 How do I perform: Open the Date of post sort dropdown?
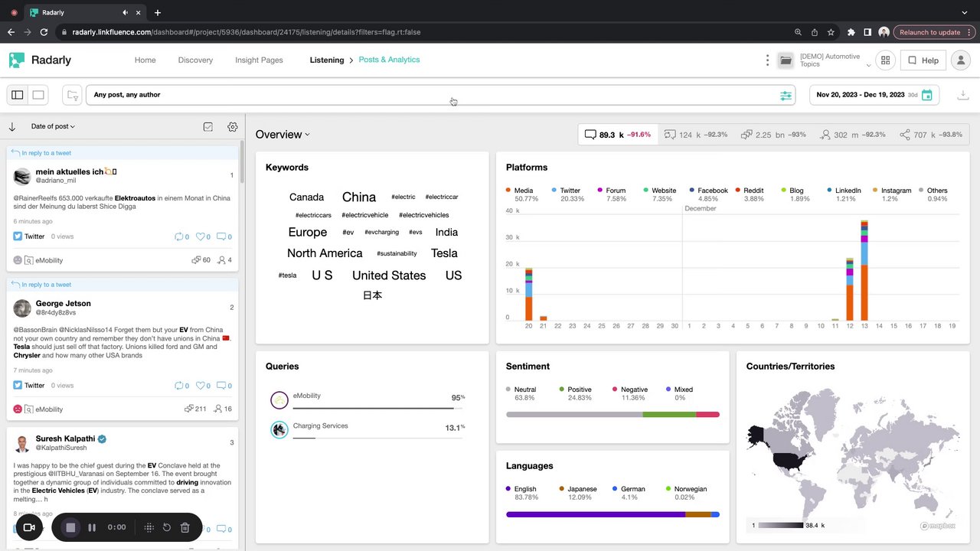[53, 126]
